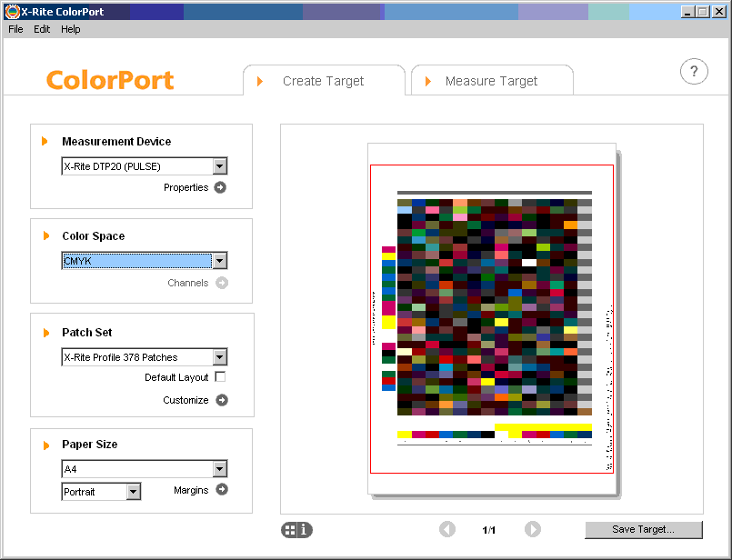732x560 pixels.
Task: Minimize the ColorPort window
Action: 687,12
